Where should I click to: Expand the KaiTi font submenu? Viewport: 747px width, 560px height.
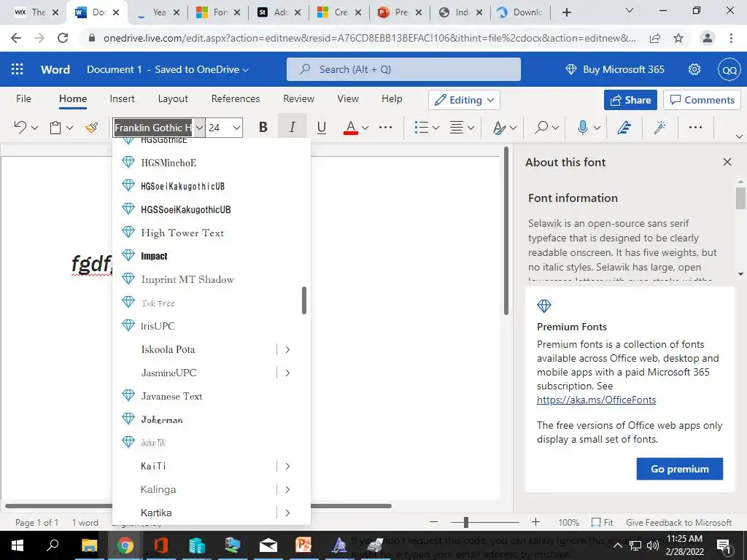click(287, 466)
